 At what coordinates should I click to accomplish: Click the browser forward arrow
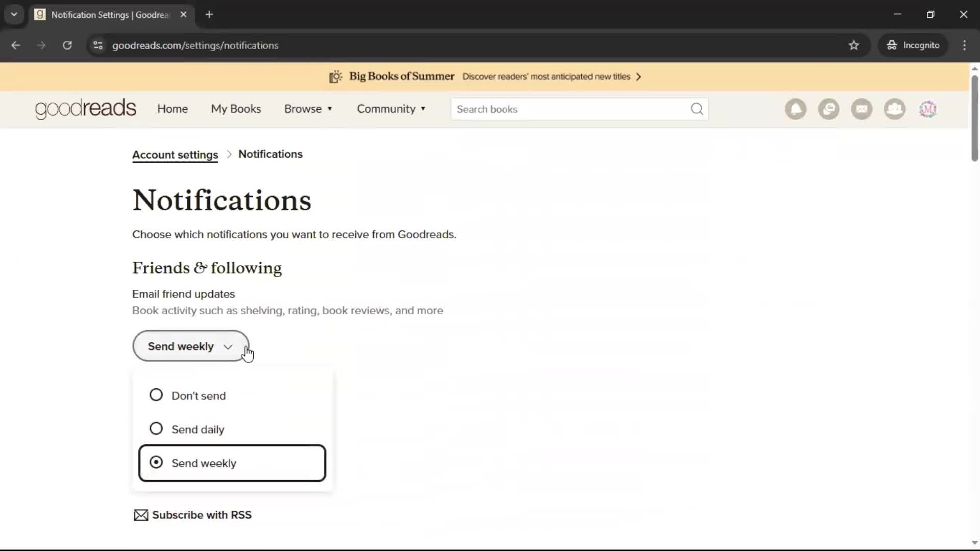click(41, 45)
